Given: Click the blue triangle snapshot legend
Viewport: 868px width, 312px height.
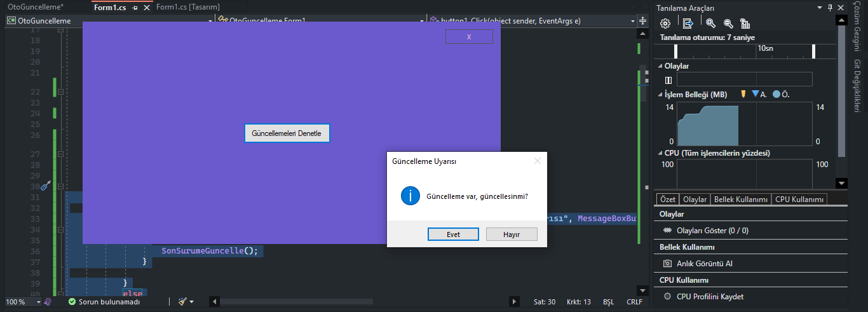Looking at the screenshot, I should [755, 94].
